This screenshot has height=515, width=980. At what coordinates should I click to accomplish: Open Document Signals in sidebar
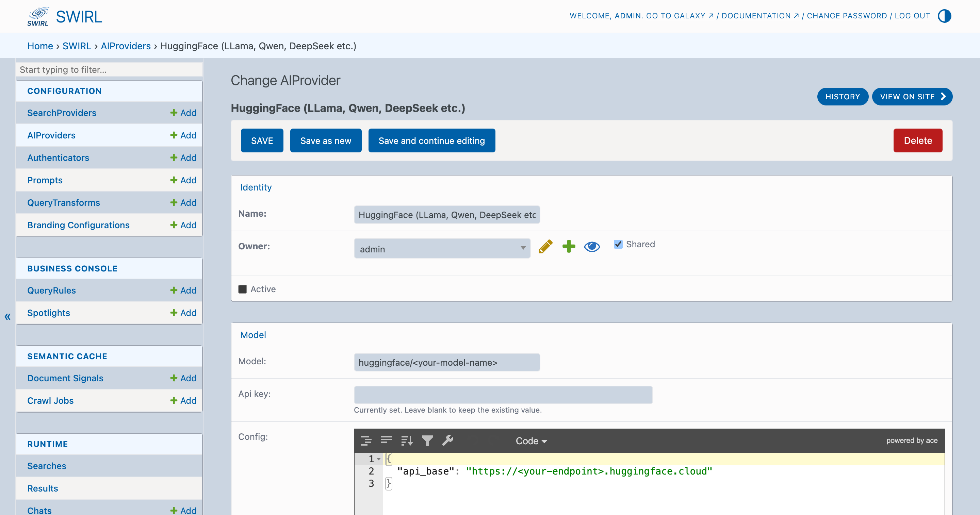pyautogui.click(x=65, y=378)
